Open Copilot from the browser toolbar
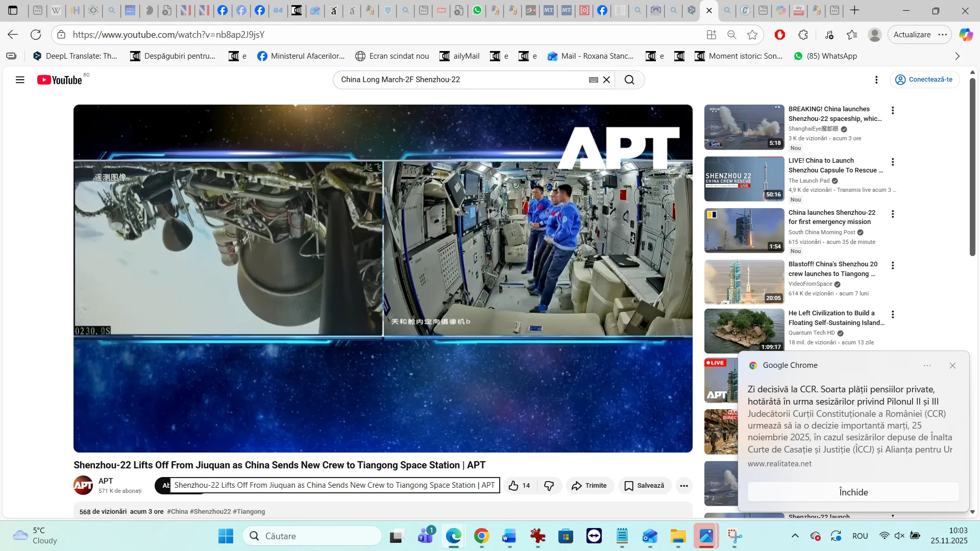 [x=965, y=34]
